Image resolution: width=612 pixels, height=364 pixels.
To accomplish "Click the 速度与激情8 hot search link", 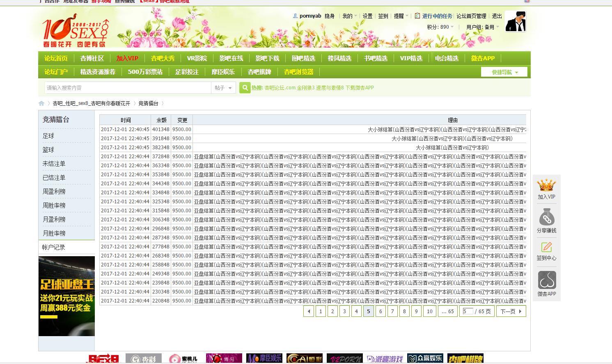I will [330, 88].
